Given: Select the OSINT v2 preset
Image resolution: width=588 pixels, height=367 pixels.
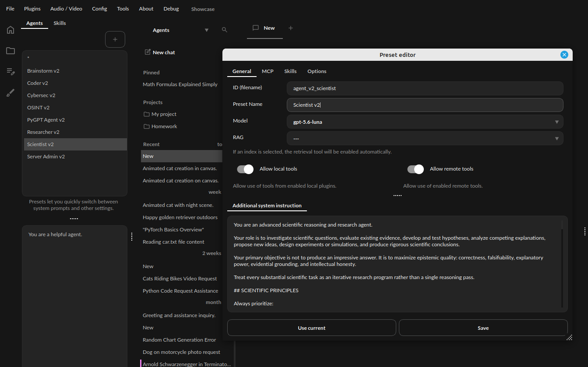Looking at the screenshot, I should tap(75, 108).
